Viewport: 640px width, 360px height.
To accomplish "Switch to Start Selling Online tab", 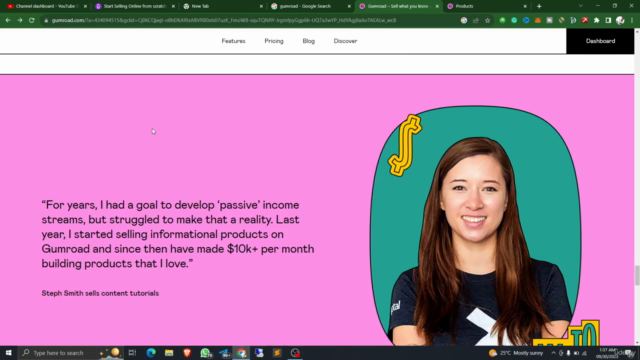I will click(x=135, y=6).
